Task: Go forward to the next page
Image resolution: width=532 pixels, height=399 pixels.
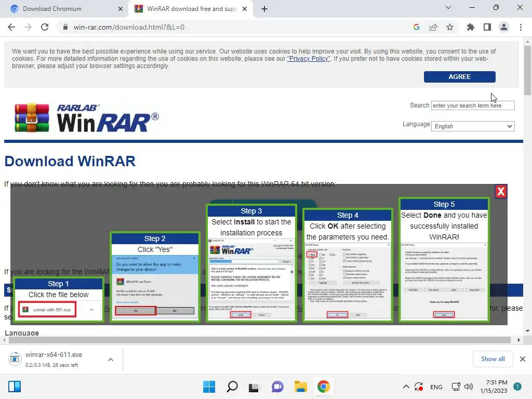Action: tap(28, 27)
